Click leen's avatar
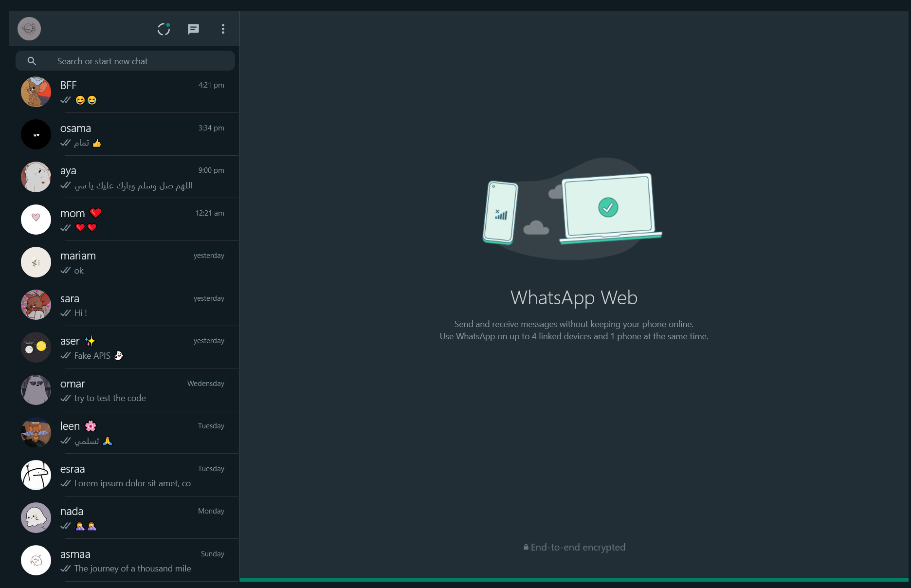Image resolution: width=911 pixels, height=588 pixels. pos(36,433)
